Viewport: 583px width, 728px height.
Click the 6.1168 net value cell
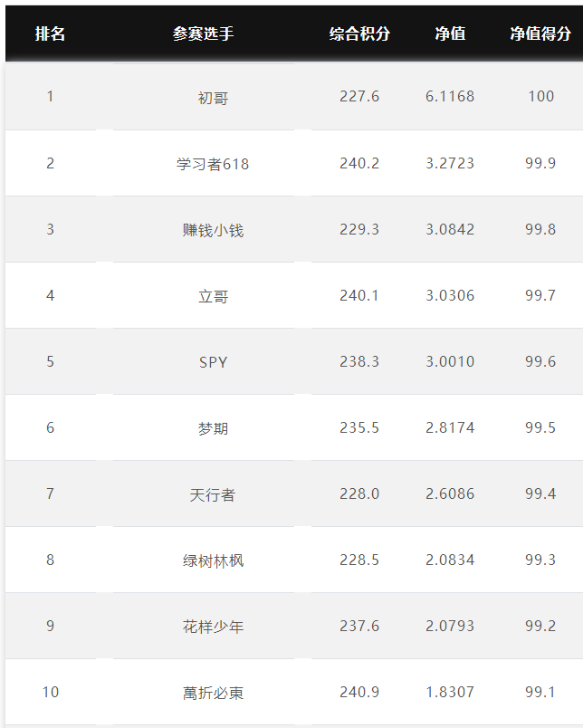point(450,96)
